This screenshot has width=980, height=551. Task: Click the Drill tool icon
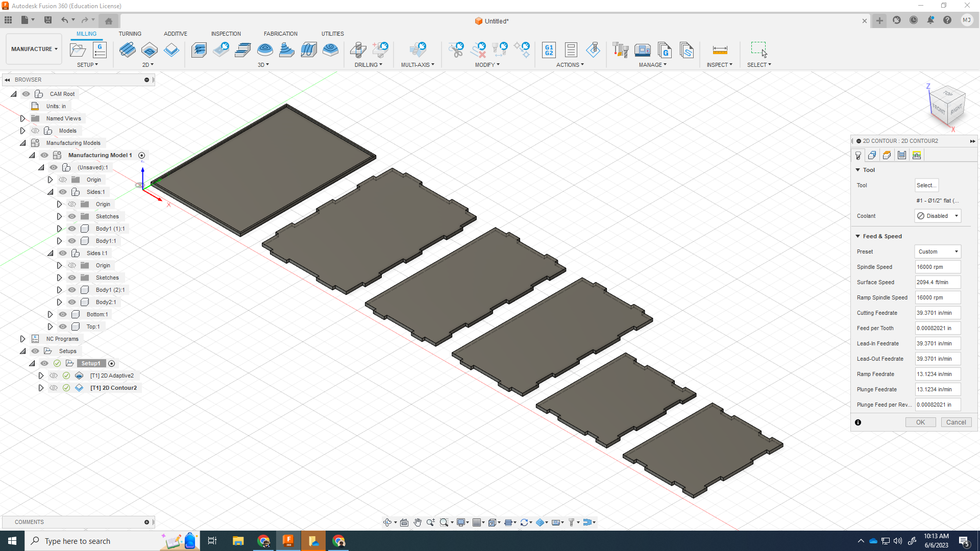[x=358, y=50]
